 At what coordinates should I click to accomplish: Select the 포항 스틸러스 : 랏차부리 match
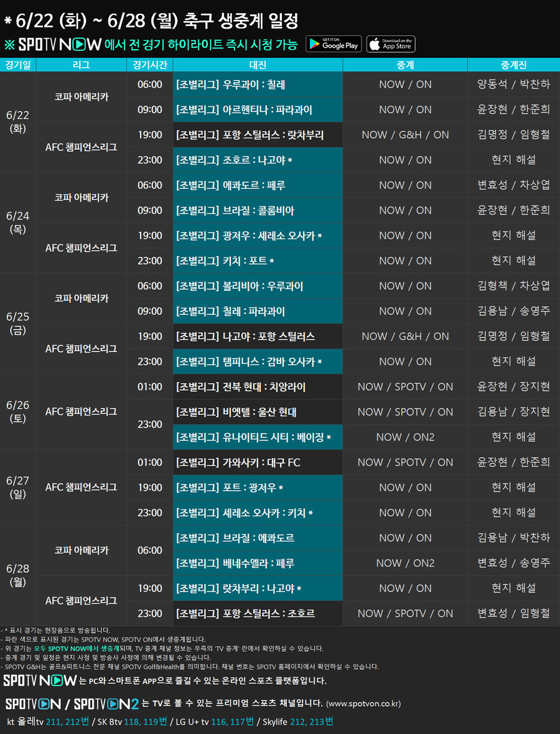tap(258, 135)
